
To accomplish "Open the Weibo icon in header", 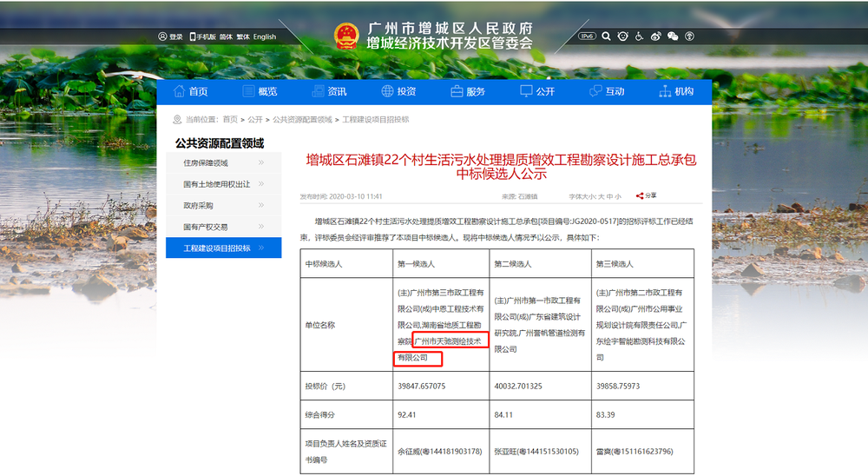I will tap(655, 36).
